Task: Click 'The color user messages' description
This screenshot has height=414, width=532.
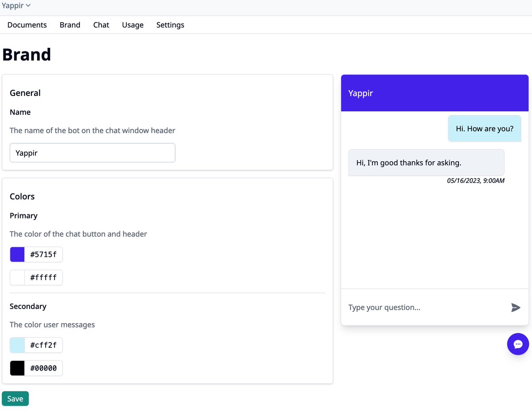Action: click(52, 325)
